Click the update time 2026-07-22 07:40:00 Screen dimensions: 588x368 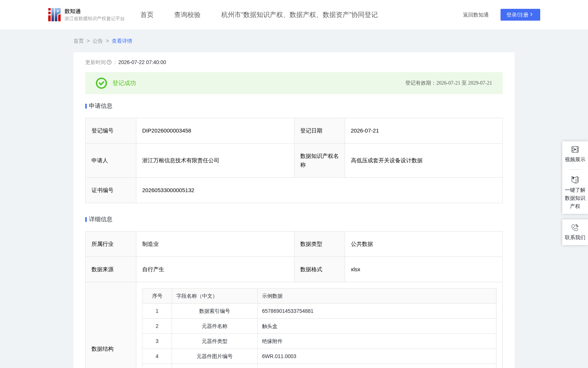point(142,62)
